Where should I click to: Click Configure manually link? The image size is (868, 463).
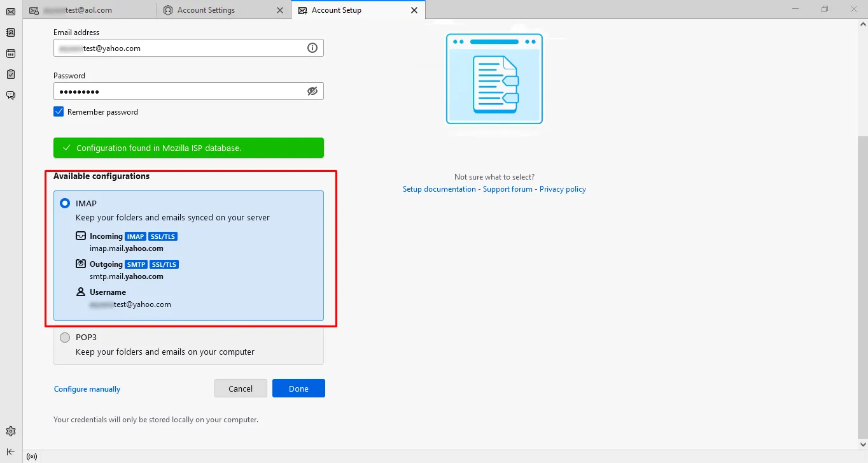point(87,389)
